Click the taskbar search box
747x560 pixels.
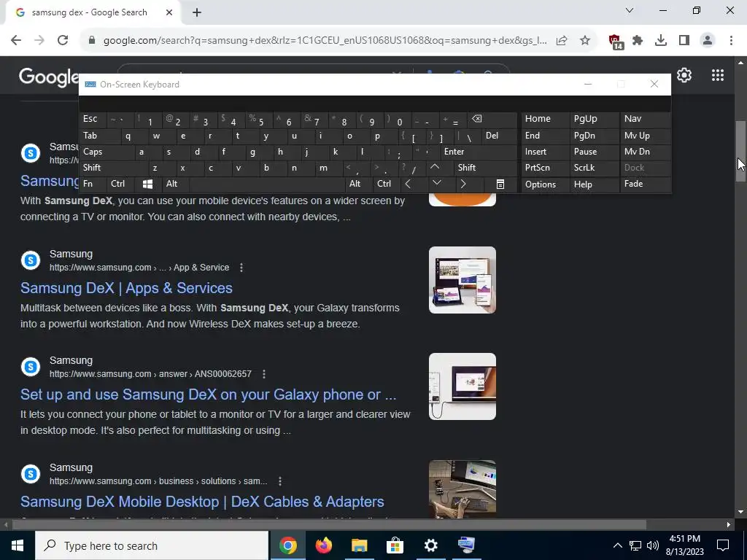(152, 545)
